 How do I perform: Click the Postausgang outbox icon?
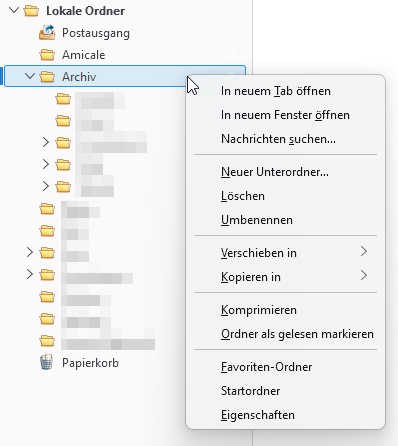coord(47,33)
